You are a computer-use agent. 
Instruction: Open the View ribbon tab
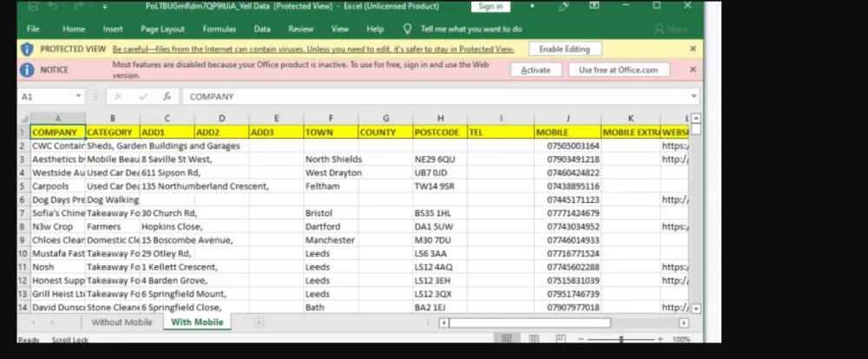click(x=340, y=29)
